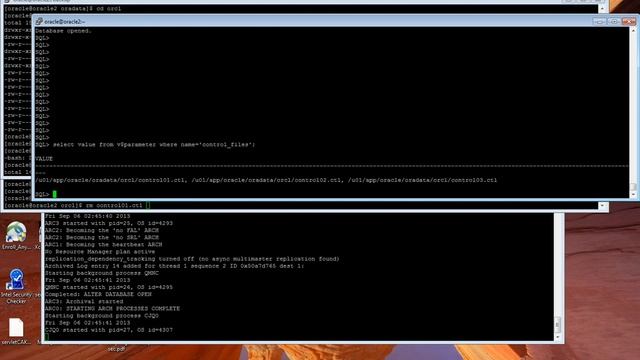Click the 'Fri Sep 06 02:45:40 2013' log line
The image size is (640, 360).
point(87,216)
